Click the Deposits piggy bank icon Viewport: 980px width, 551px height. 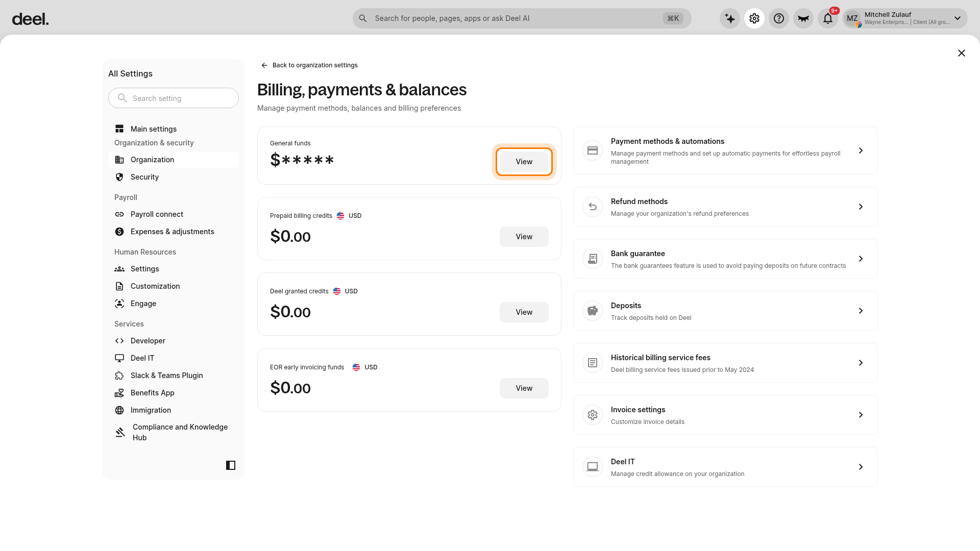click(x=593, y=311)
